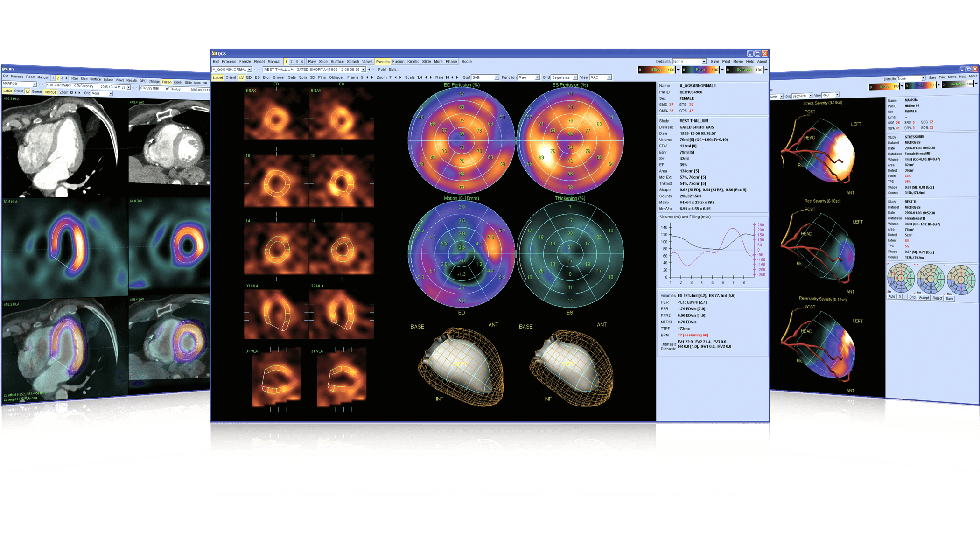This screenshot has width=980, height=560.
Task: Select the ED Perfusion polar map
Action: (x=462, y=140)
